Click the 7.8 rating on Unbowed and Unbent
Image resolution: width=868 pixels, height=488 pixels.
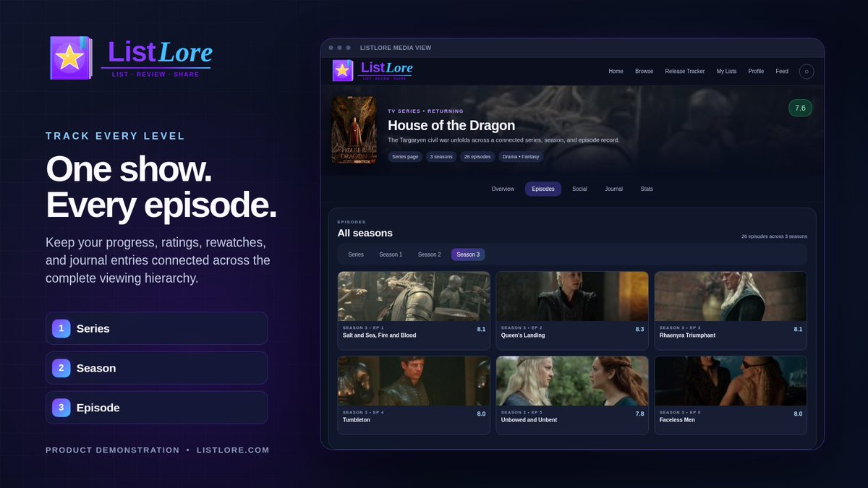click(x=639, y=414)
